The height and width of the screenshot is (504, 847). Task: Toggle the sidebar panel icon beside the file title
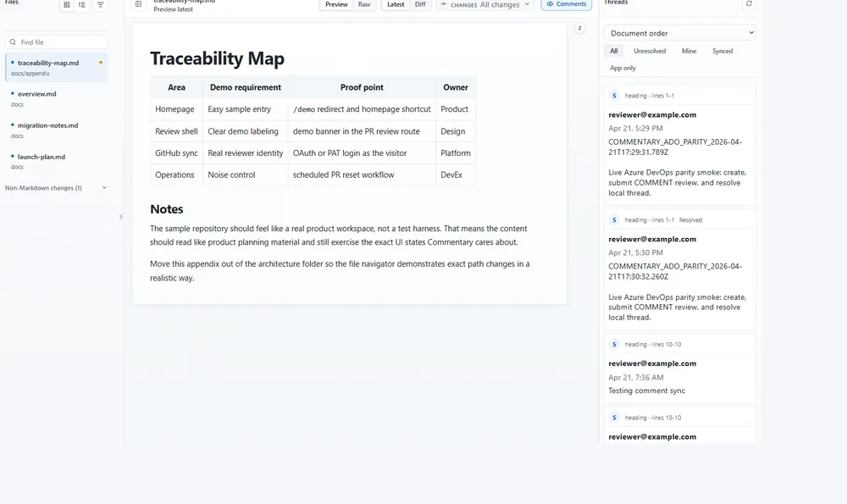pyautogui.click(x=138, y=4)
